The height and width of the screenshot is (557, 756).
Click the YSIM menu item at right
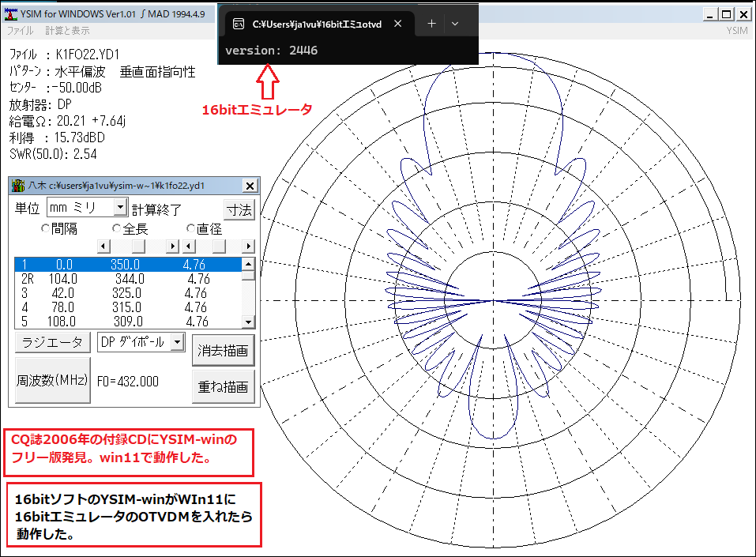point(737,31)
